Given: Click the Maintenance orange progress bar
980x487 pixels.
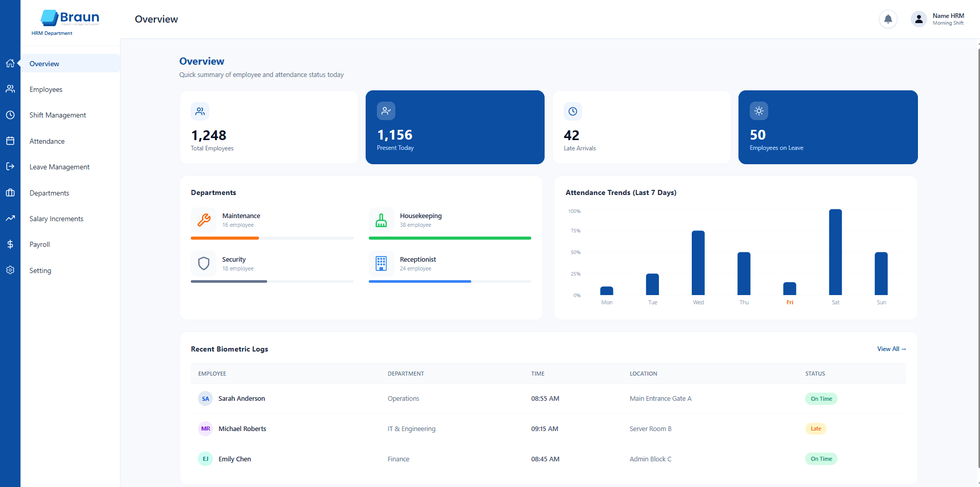Looking at the screenshot, I should point(225,238).
